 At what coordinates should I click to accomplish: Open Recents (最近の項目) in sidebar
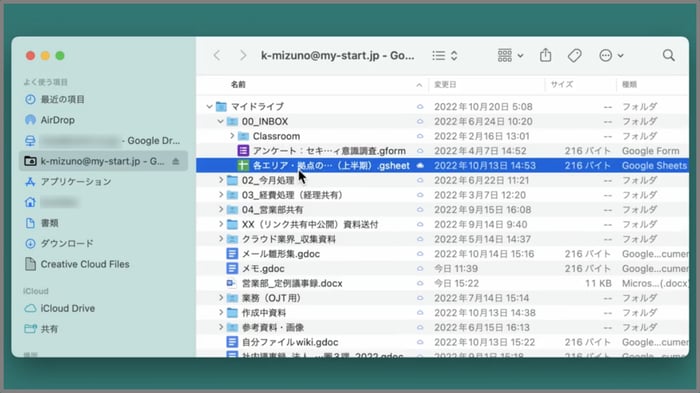(62, 99)
